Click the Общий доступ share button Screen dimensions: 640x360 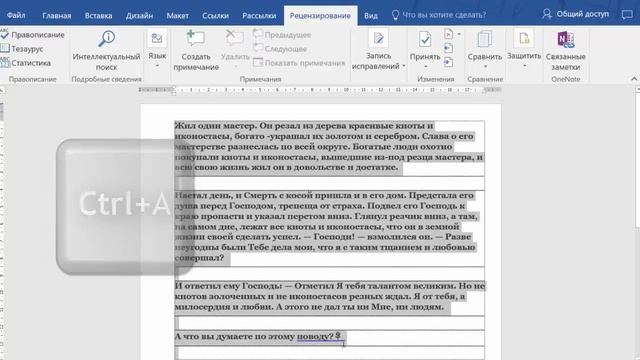coord(576,14)
